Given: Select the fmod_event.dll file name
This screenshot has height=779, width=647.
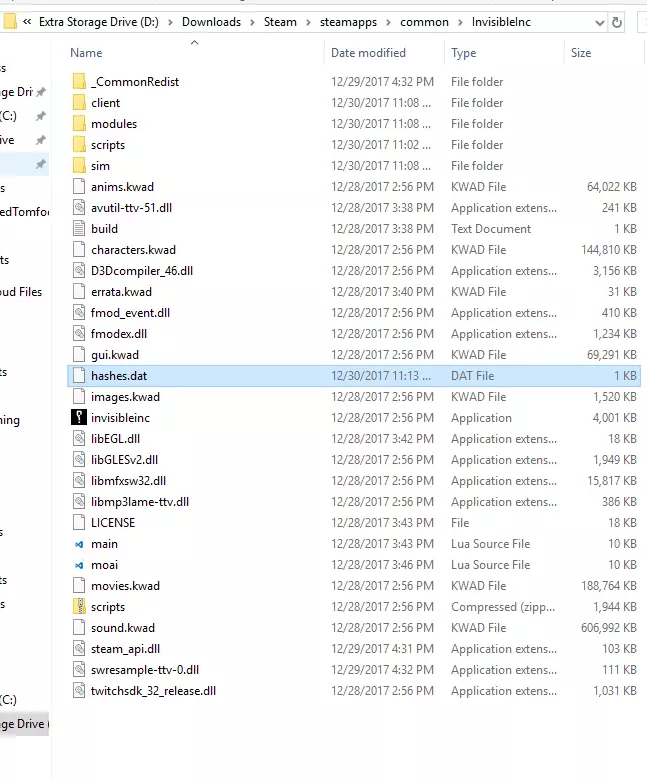Looking at the screenshot, I should point(130,313).
